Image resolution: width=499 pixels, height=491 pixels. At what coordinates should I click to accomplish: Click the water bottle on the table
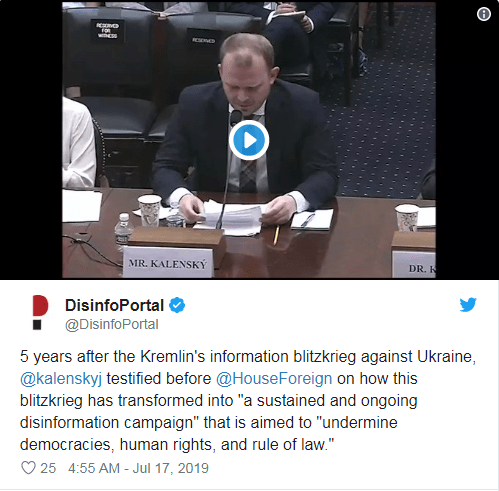[x=123, y=232]
